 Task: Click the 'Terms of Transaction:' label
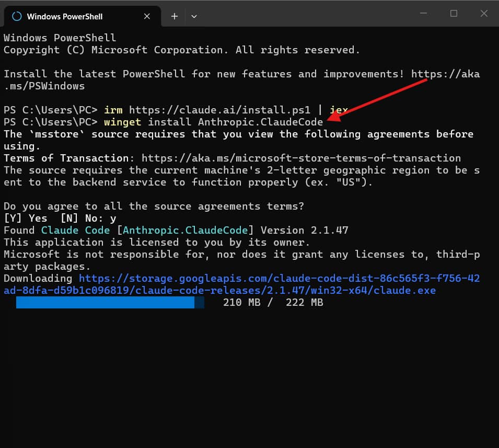coord(69,158)
